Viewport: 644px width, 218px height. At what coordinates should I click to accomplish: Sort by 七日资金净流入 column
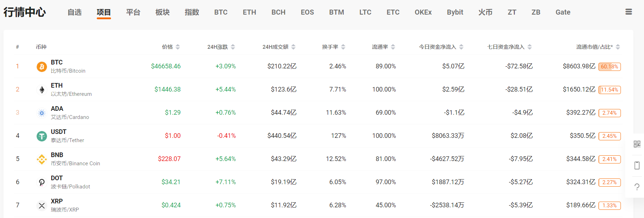point(529,47)
